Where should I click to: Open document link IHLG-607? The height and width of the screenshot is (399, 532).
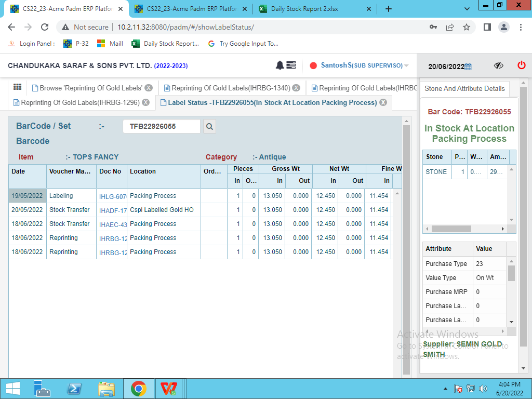(x=112, y=196)
